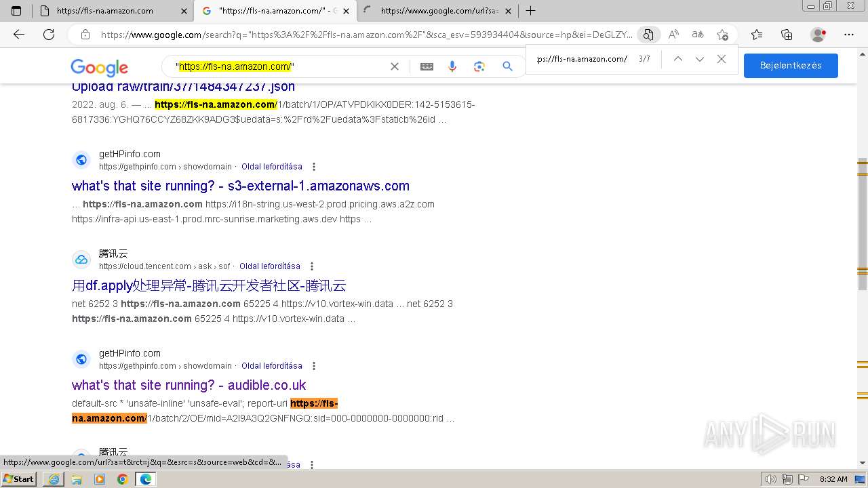
Task: Search by image with Google Lens
Action: (479, 66)
